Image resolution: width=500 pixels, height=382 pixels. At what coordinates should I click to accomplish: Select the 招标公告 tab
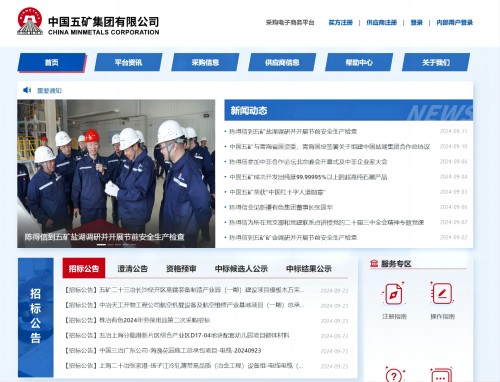84,268
